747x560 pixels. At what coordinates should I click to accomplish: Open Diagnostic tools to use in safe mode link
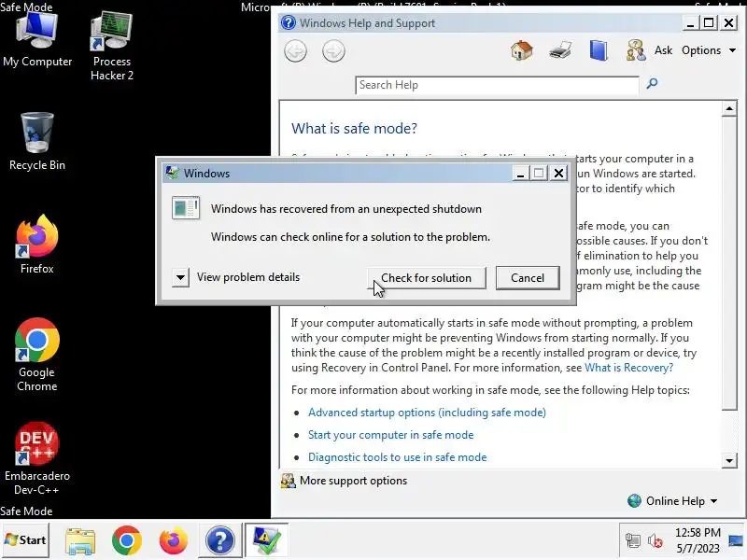click(x=398, y=457)
